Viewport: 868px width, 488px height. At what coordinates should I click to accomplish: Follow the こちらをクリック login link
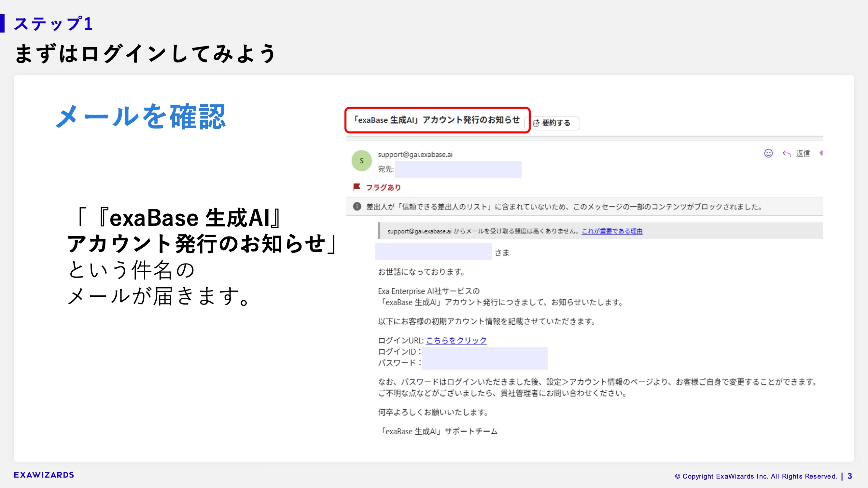tap(456, 341)
